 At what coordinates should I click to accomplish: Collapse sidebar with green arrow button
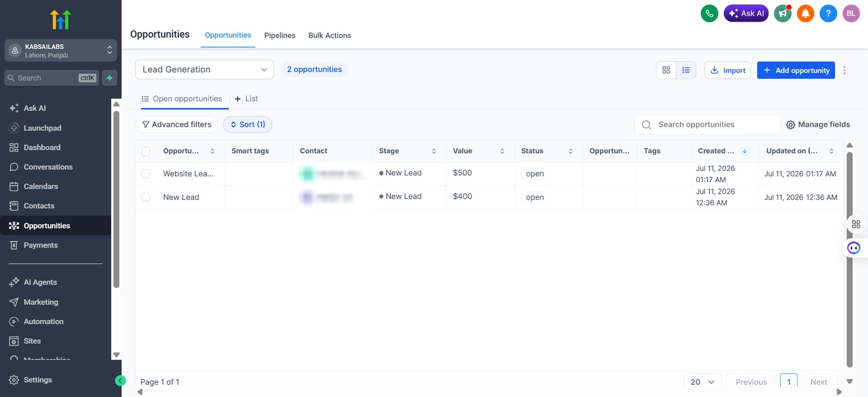click(120, 381)
